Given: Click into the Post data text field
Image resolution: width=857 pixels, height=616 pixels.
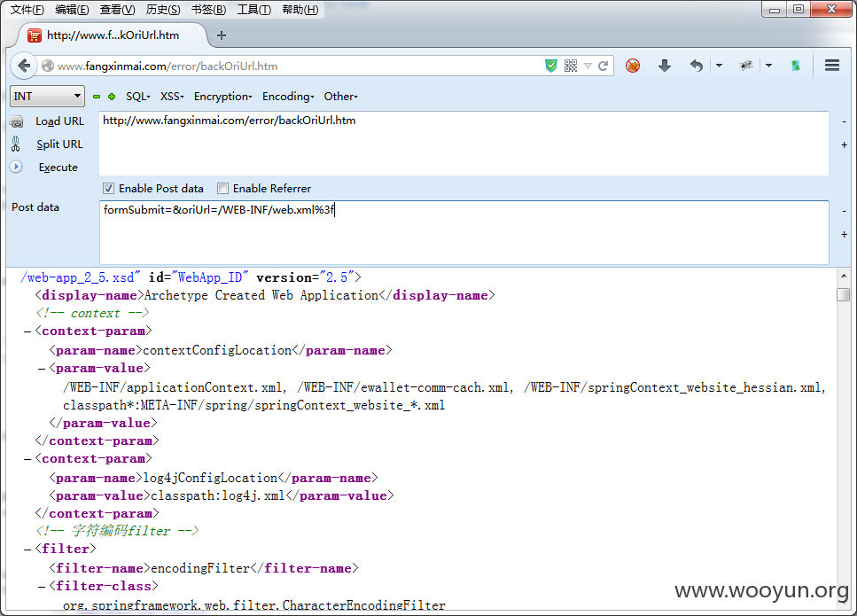Looking at the screenshot, I should coord(464,232).
